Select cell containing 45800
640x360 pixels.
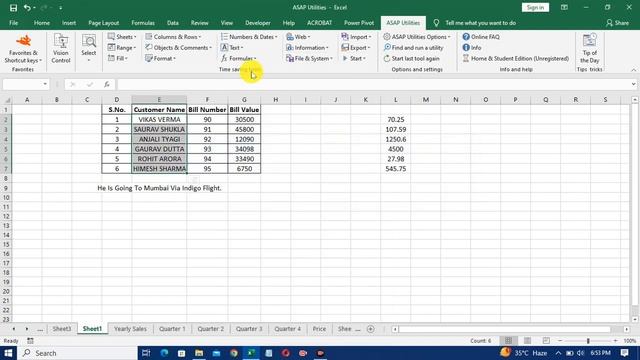tap(244, 129)
